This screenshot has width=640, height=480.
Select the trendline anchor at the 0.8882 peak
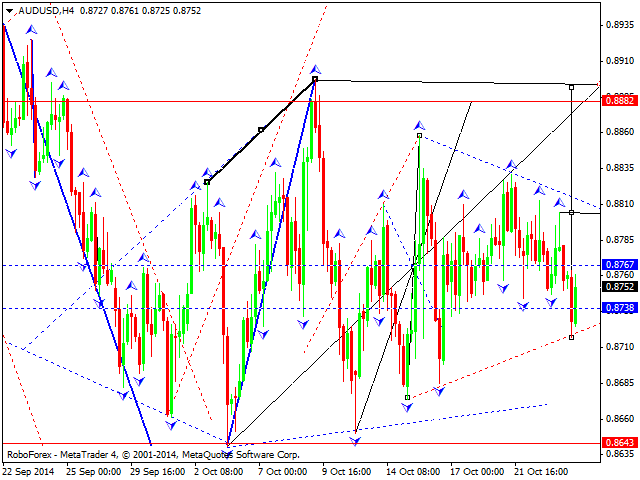[x=315, y=78]
